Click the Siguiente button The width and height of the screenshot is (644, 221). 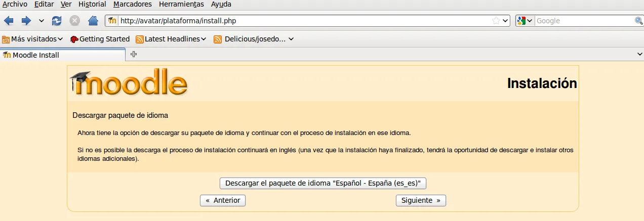coord(421,200)
